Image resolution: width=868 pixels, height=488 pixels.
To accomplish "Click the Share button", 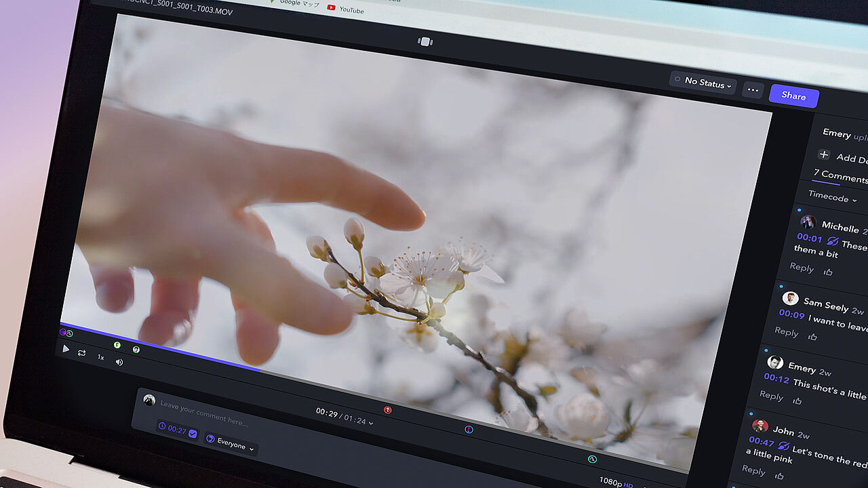I will tap(793, 96).
